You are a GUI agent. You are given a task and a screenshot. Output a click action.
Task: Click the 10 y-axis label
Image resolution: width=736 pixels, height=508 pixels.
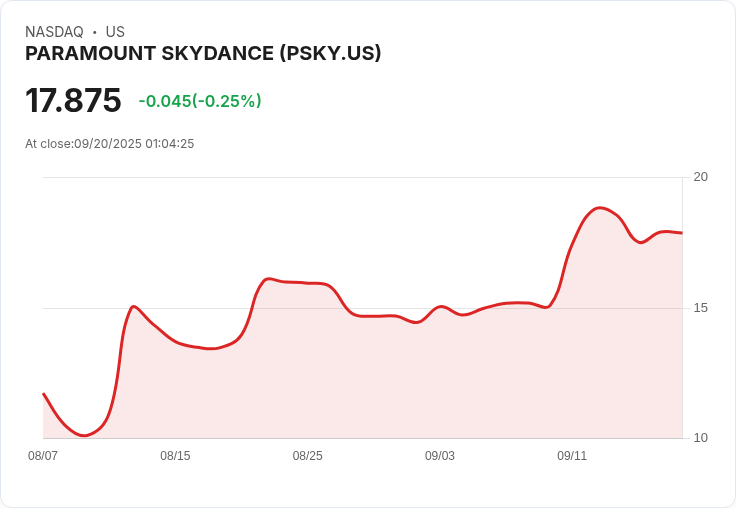coord(700,438)
